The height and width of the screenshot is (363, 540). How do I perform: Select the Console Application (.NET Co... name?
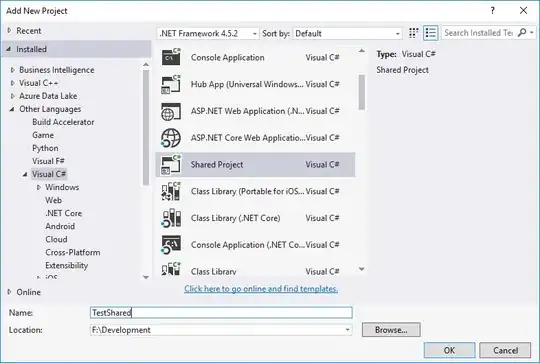248,245
